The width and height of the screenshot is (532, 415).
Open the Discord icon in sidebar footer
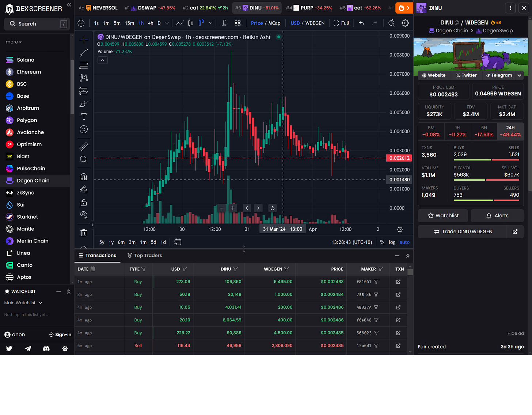[x=46, y=348]
